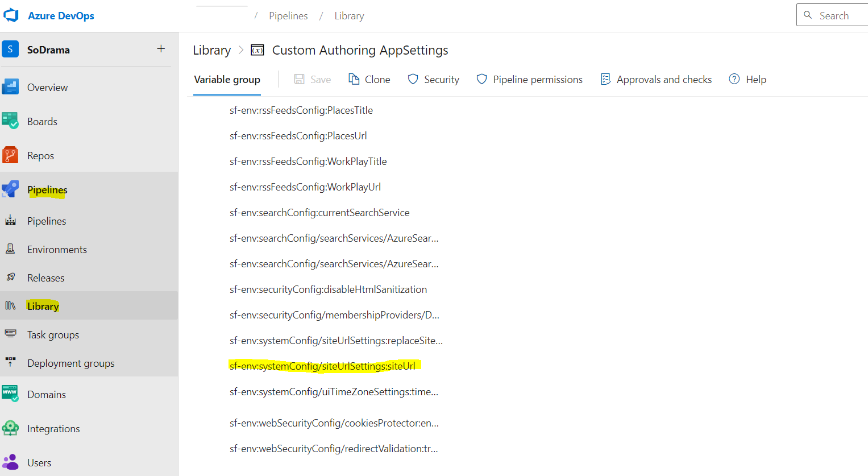Open Environments under Pipelines
This screenshot has height=476, width=868.
pos(57,250)
